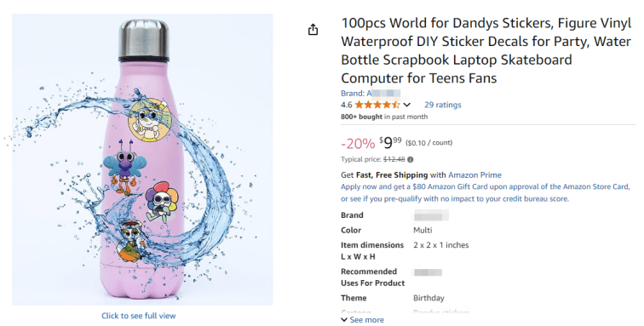
Task: Click the silver bottle cap in image
Action: pos(144,39)
